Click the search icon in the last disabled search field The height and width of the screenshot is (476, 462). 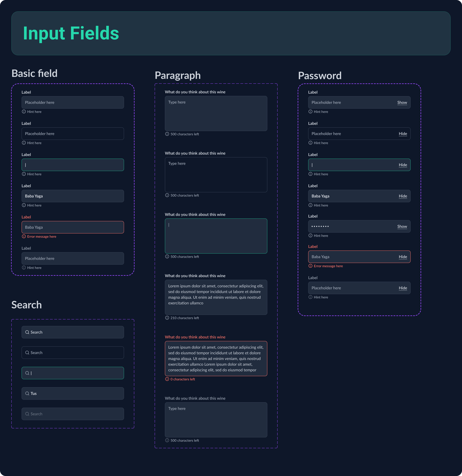[x=27, y=414]
